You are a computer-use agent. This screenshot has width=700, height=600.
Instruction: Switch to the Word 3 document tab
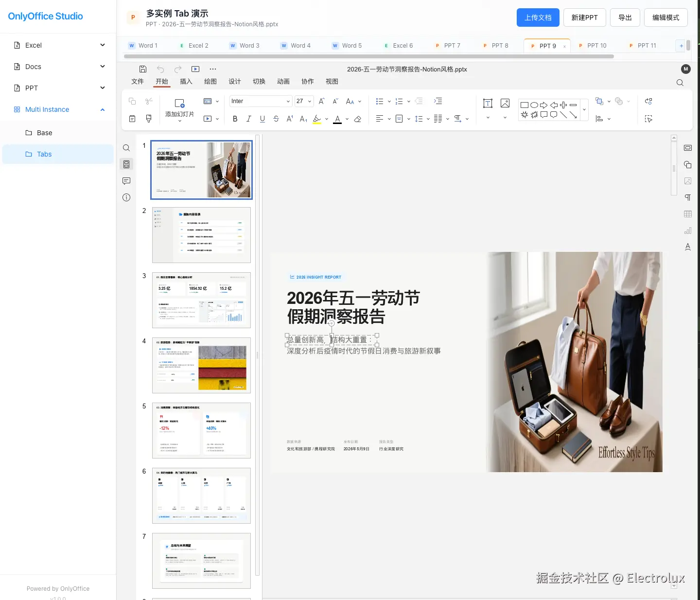tap(245, 46)
